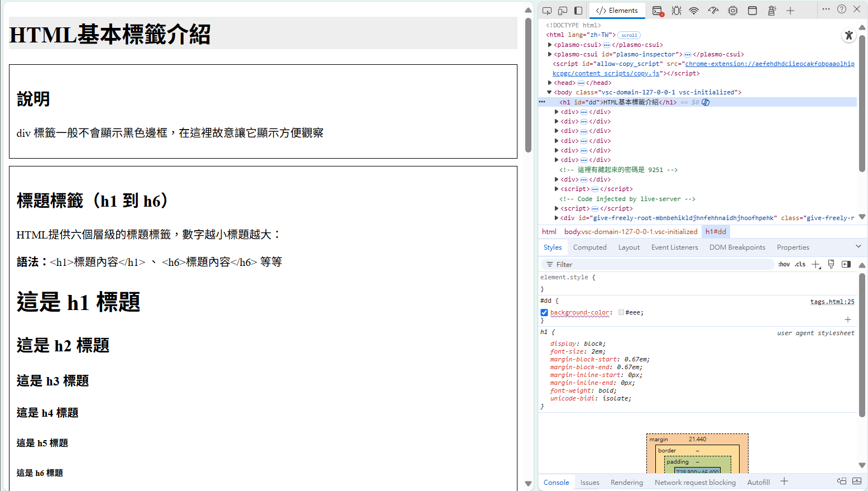The height and width of the screenshot is (491, 868).
Task: Select the hidden password 9251 comment row
Action: click(x=618, y=170)
